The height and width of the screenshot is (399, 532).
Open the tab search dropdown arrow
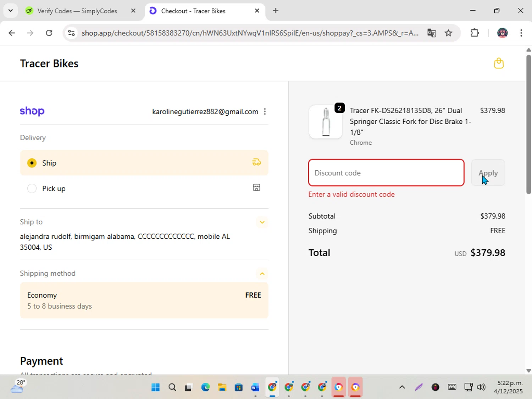tap(11, 11)
